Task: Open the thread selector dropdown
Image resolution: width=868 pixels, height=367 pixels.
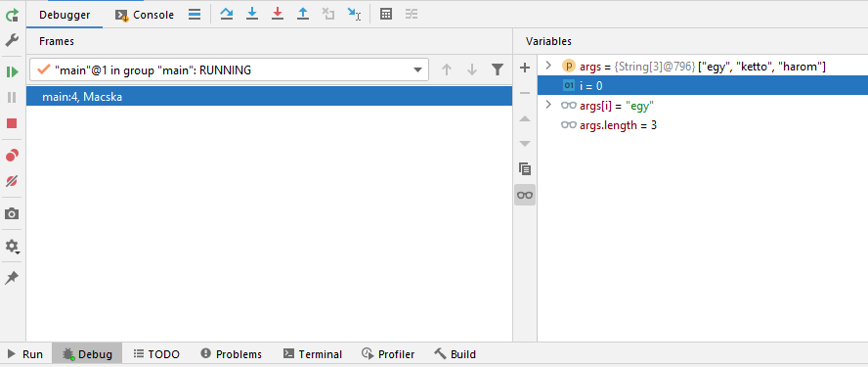Action: [229, 69]
